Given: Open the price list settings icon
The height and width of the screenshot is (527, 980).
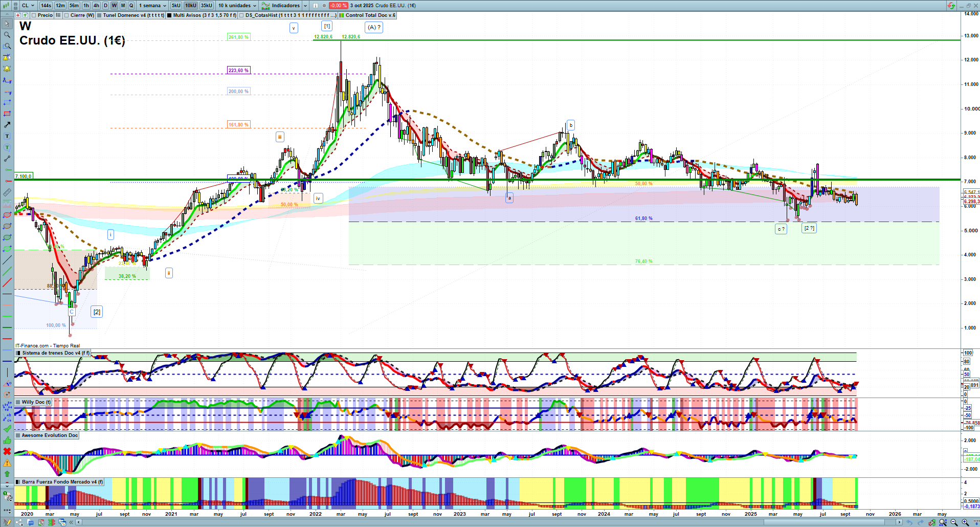Looking at the screenshot, I should 58,15.
